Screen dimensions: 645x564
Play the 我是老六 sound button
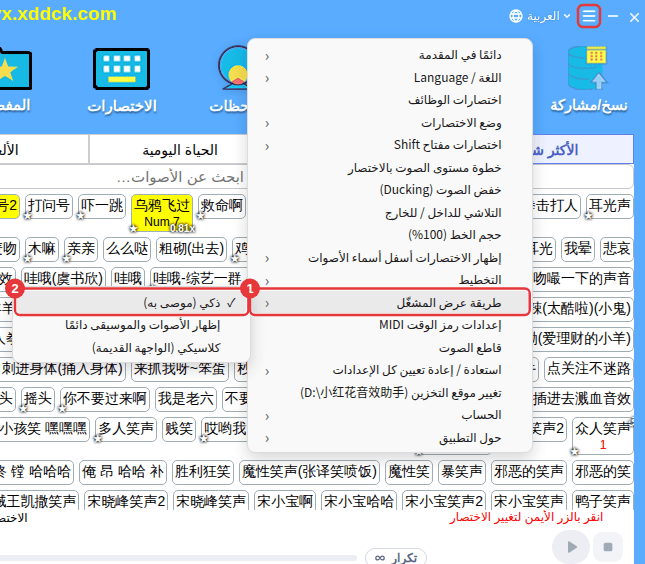(186, 399)
